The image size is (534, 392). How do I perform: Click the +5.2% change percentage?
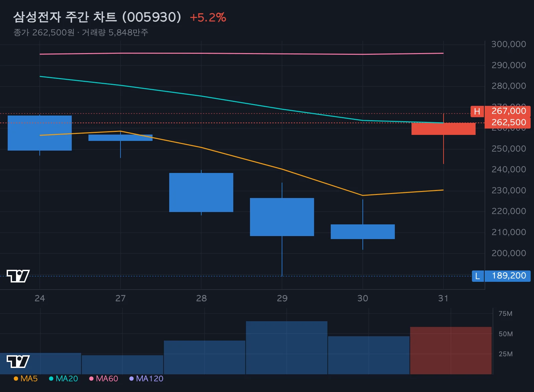[208, 18]
